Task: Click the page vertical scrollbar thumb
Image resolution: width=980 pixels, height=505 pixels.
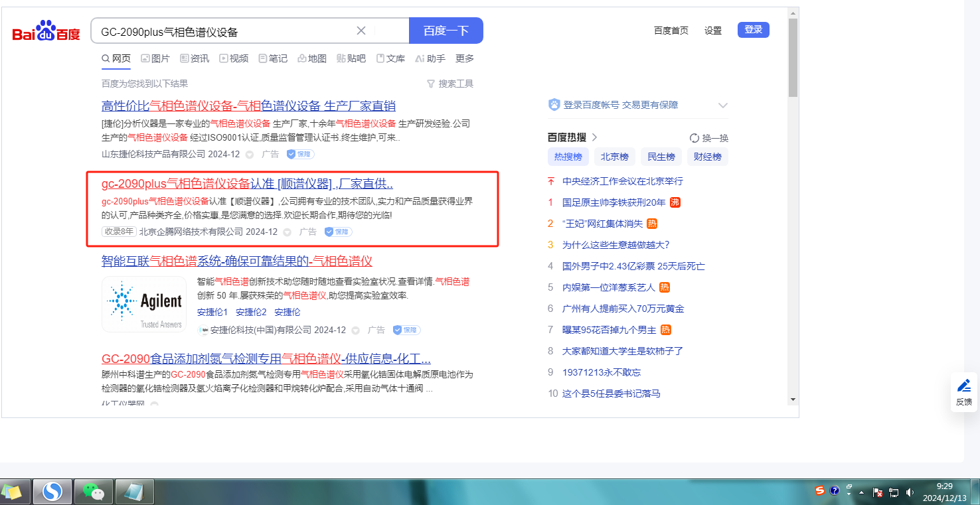Action: [793, 57]
